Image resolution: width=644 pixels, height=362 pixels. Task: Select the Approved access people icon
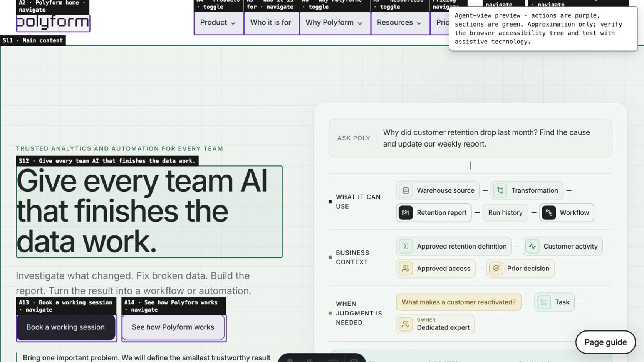point(406,269)
